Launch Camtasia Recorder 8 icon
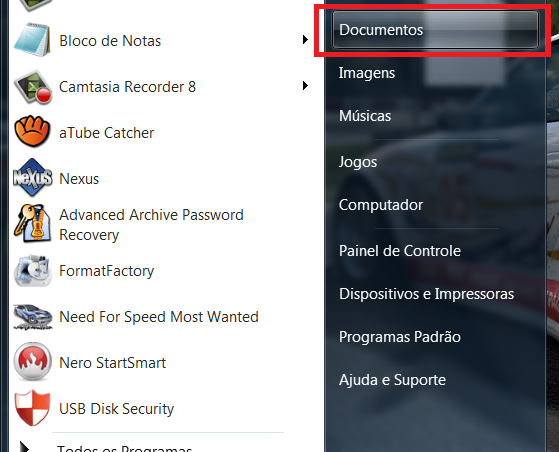The height and width of the screenshot is (452, 559). pos(33,87)
